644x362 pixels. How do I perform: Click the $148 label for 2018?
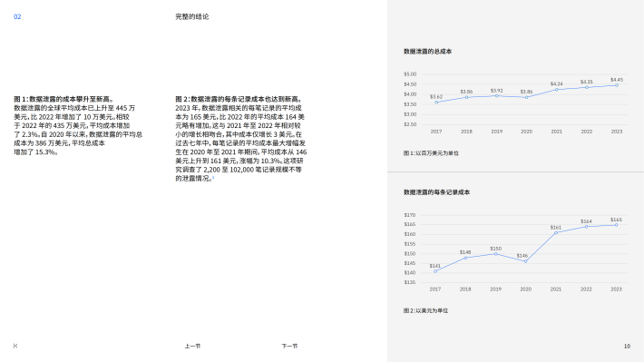click(465, 252)
